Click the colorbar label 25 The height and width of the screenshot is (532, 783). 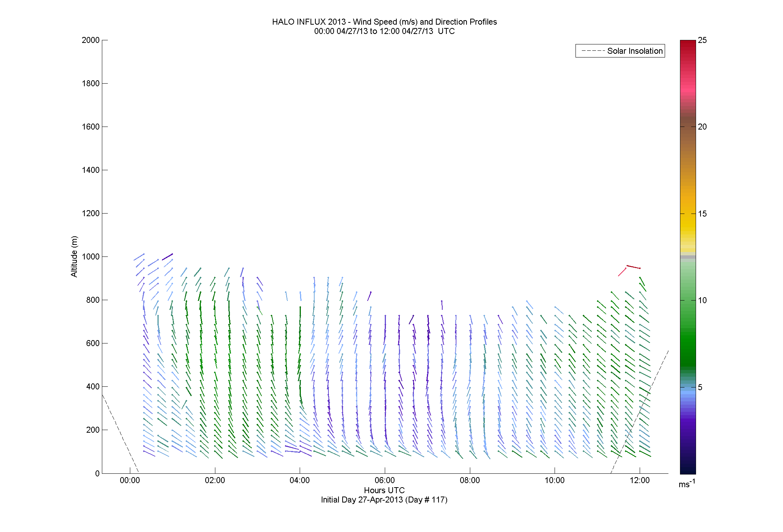tap(702, 40)
